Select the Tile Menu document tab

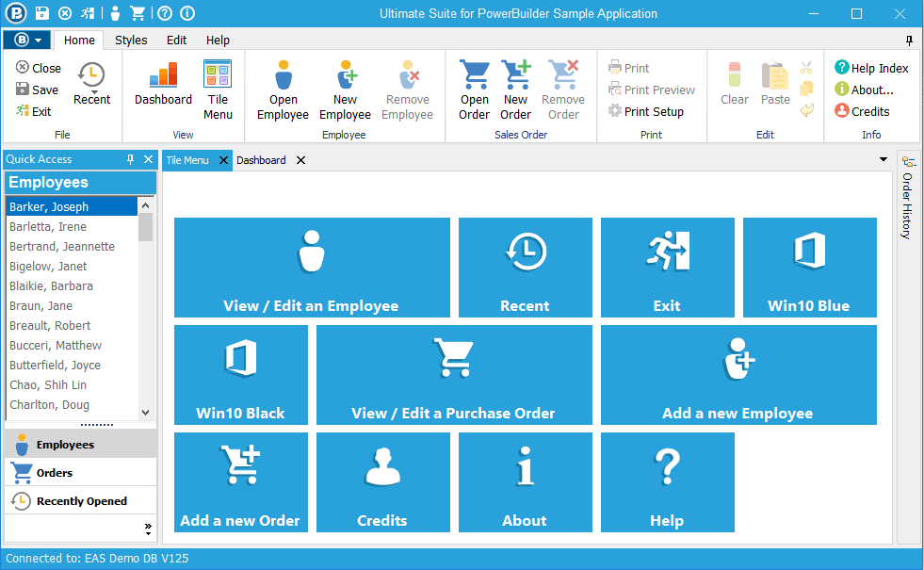tap(187, 160)
